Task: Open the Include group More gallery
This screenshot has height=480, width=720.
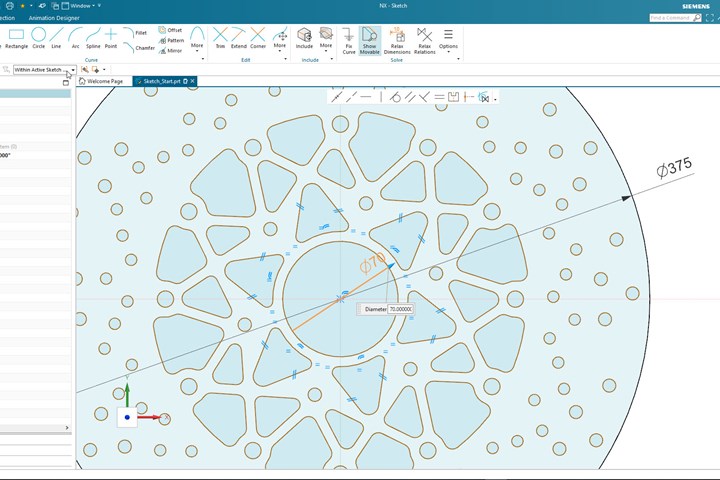Action: [326, 39]
